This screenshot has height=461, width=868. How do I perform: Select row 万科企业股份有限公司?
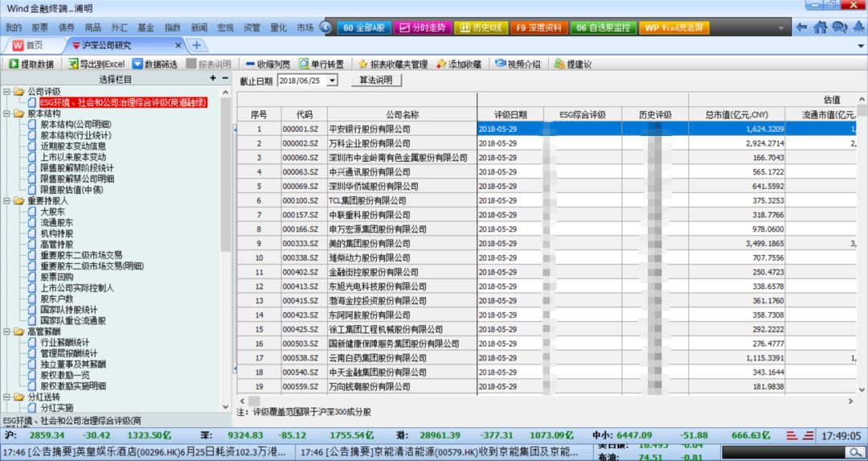(369, 143)
